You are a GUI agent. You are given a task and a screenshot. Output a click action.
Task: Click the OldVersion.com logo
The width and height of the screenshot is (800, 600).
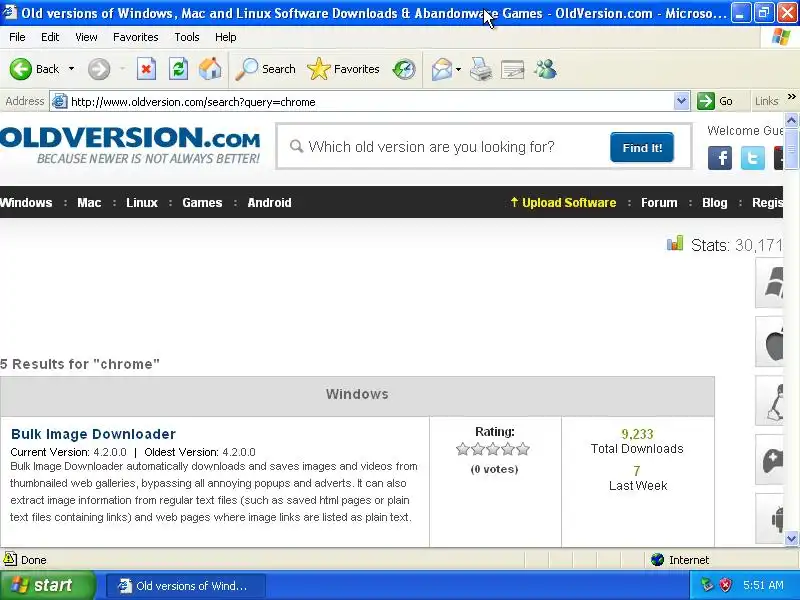tap(130, 145)
